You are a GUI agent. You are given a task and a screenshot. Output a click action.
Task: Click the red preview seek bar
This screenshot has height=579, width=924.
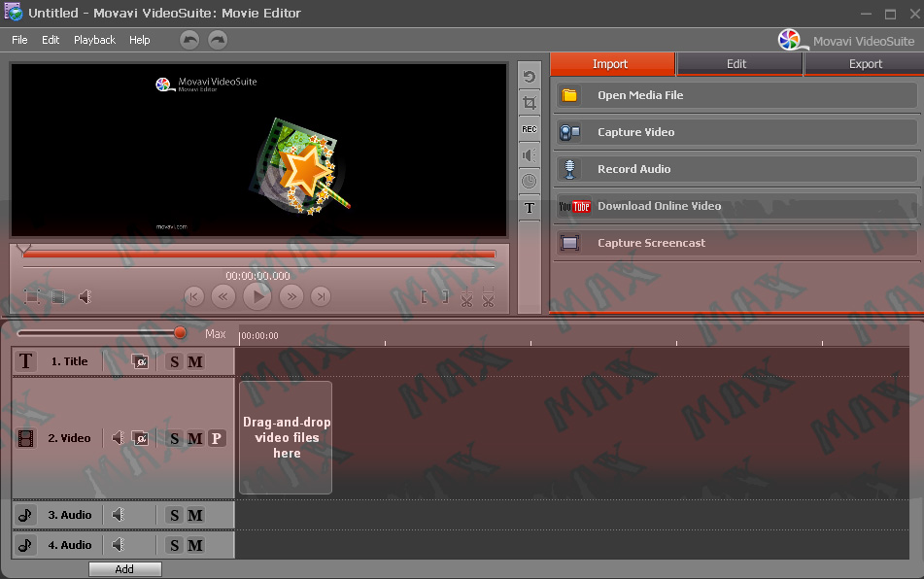point(258,254)
